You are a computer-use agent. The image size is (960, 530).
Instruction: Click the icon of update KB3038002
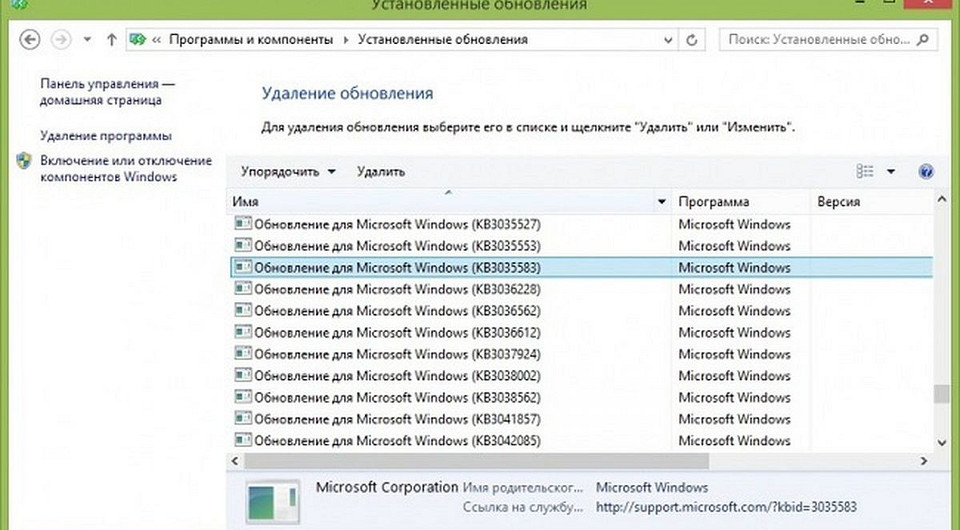(x=243, y=375)
